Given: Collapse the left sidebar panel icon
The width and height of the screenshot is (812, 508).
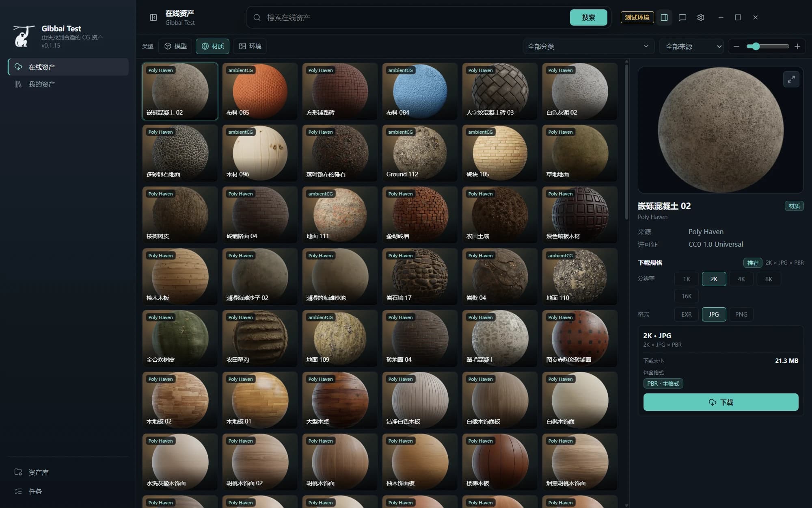Looking at the screenshot, I should click(x=153, y=17).
